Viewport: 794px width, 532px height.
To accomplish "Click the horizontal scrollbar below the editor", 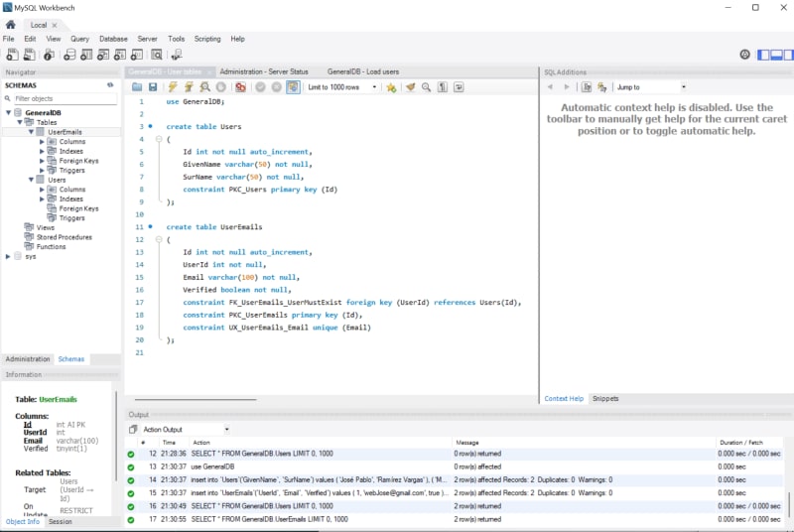I will [x=196, y=399].
